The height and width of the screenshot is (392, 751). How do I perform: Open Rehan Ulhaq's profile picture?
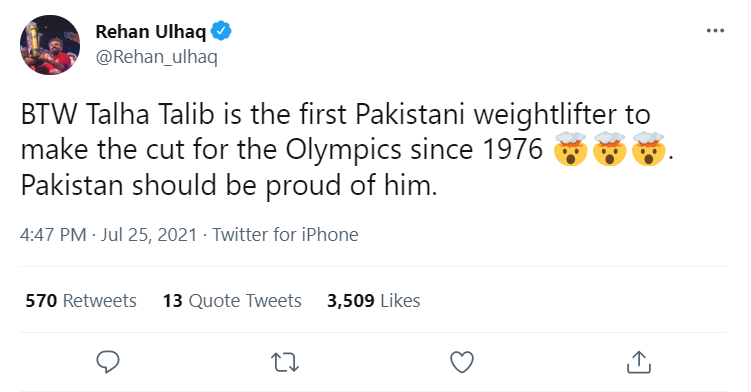pyautogui.click(x=50, y=45)
